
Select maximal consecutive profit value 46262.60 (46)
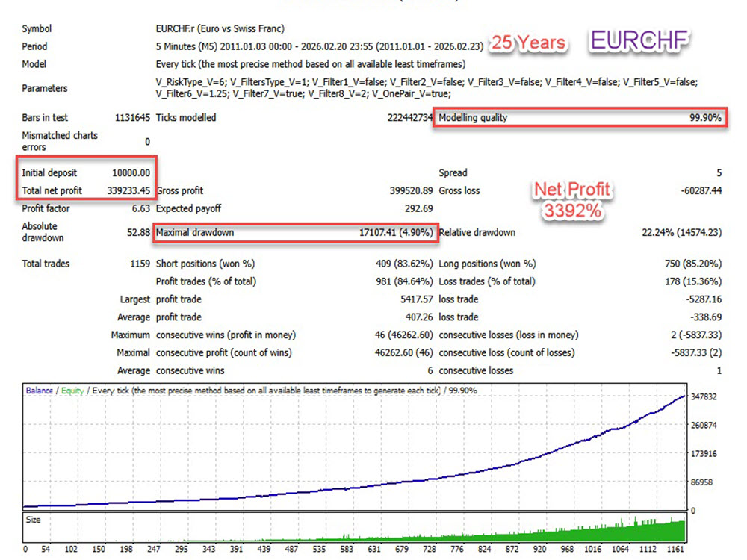click(x=403, y=353)
